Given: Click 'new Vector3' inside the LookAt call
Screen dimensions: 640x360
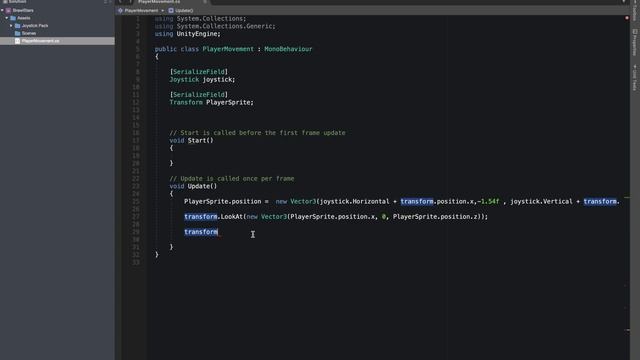Looking at the screenshot, I should (267, 217).
